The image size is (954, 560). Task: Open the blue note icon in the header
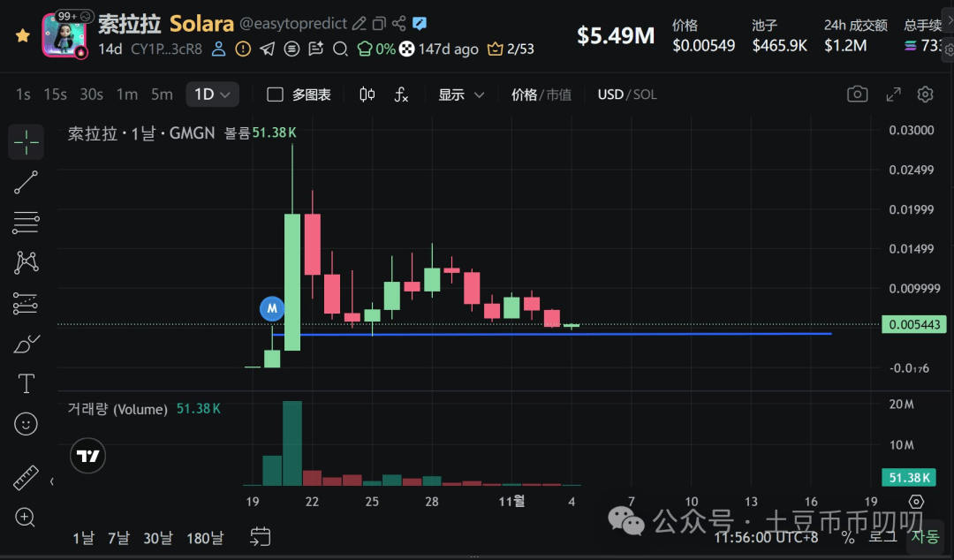(420, 23)
